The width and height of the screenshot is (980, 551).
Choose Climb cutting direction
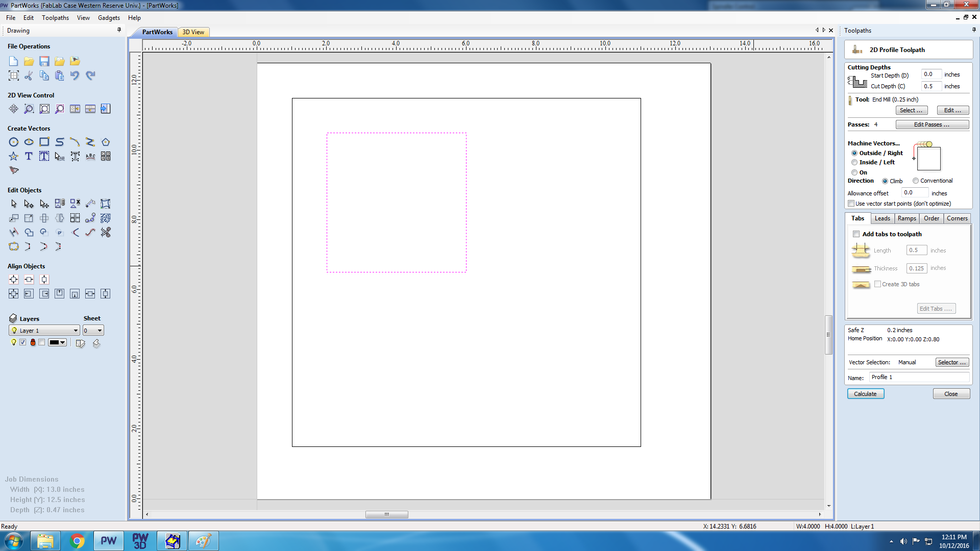885,181
